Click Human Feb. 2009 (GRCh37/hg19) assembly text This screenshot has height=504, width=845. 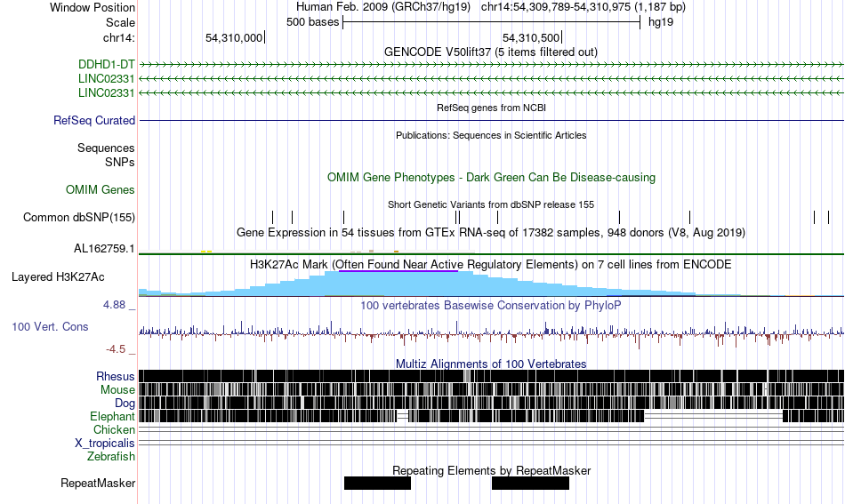[x=383, y=7]
